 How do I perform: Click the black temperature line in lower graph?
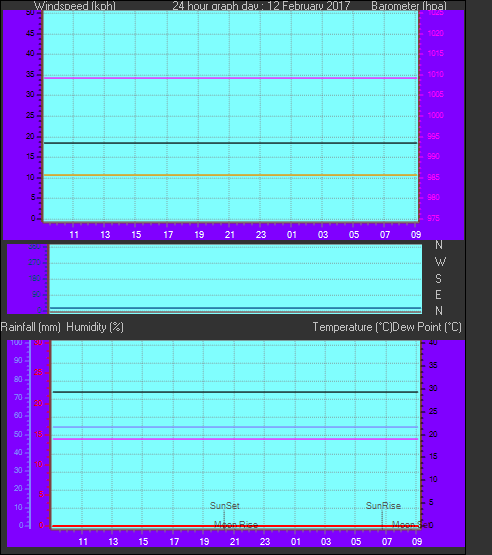pos(235,392)
